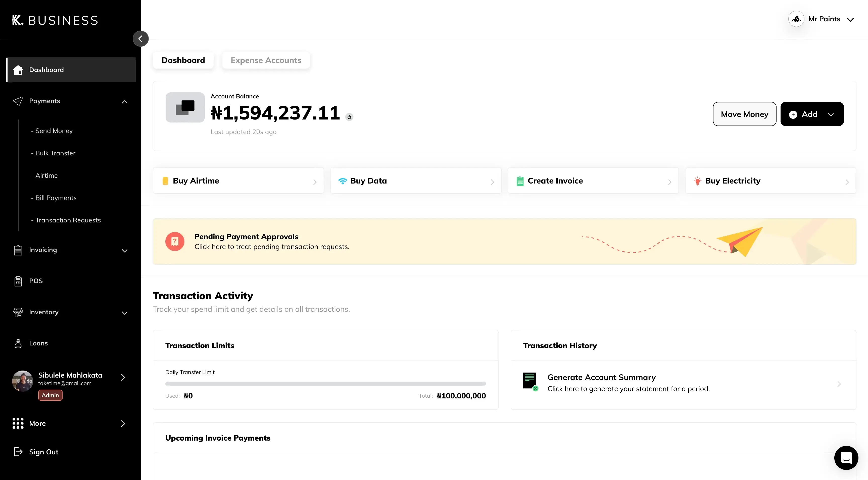Viewport: 868px width, 480px height.
Task: Click the Loans money bag icon
Action: tap(18, 343)
